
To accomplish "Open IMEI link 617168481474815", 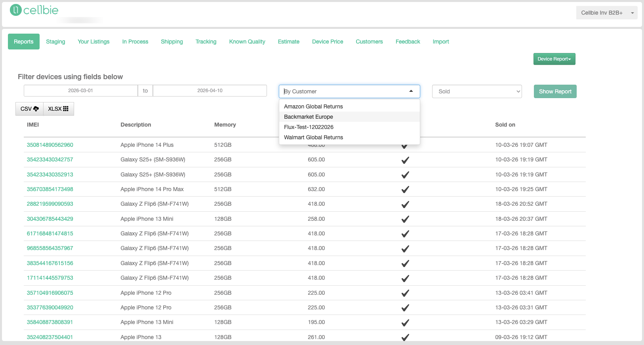I will point(50,233).
